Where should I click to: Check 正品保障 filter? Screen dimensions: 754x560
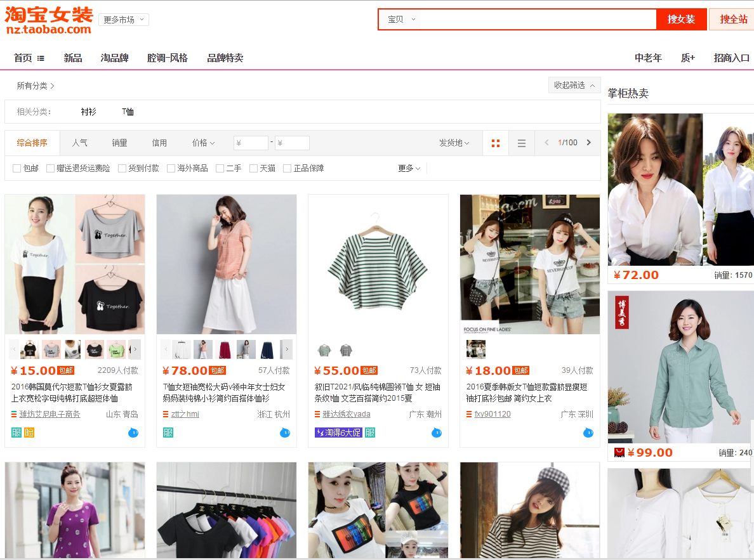(287, 168)
